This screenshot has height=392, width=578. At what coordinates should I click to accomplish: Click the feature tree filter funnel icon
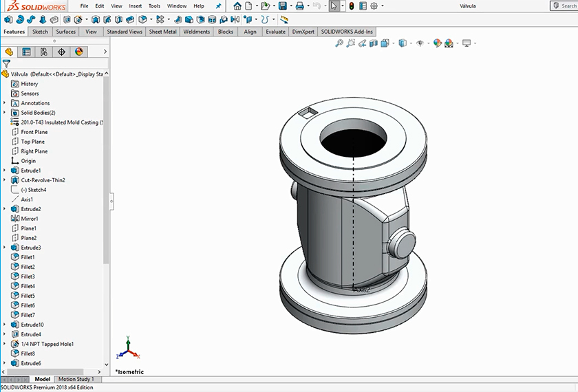pyautogui.click(x=6, y=63)
